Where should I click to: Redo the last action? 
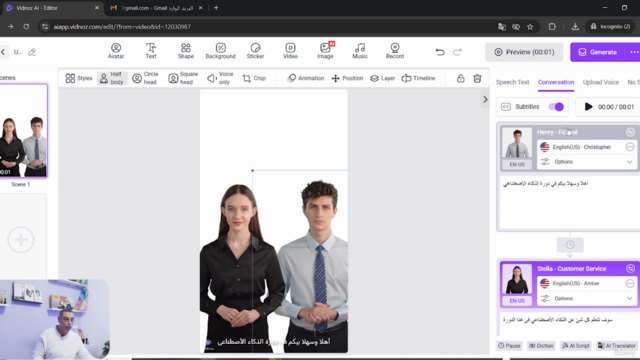pos(457,52)
